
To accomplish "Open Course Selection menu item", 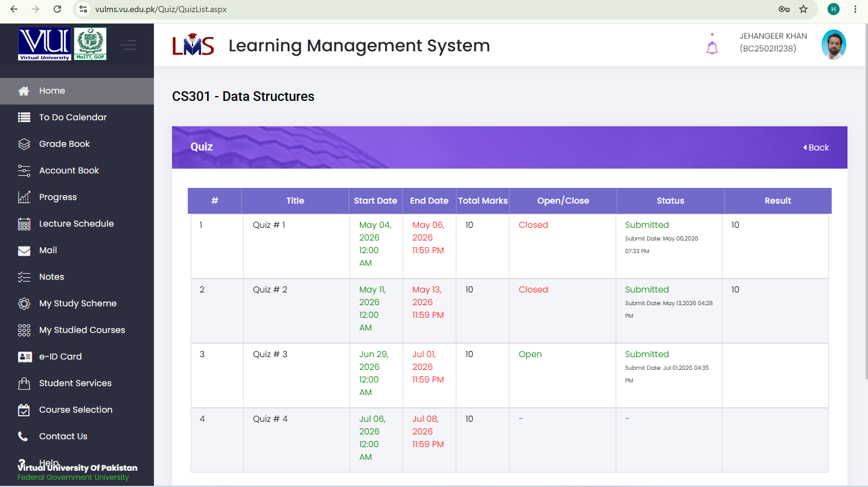I will 77,410.
